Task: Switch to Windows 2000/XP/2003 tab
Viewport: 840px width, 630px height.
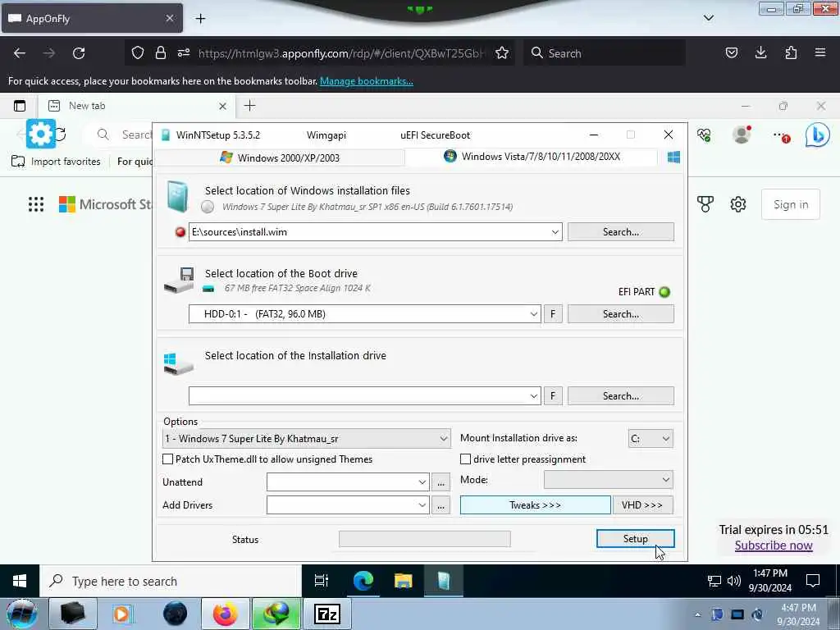Action: click(280, 157)
